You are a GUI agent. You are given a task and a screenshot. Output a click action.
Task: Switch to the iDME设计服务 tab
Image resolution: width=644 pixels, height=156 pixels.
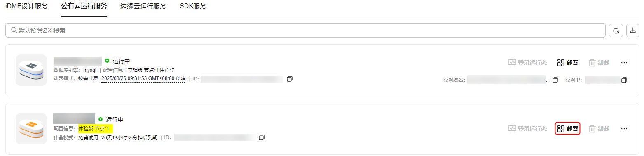click(x=26, y=6)
